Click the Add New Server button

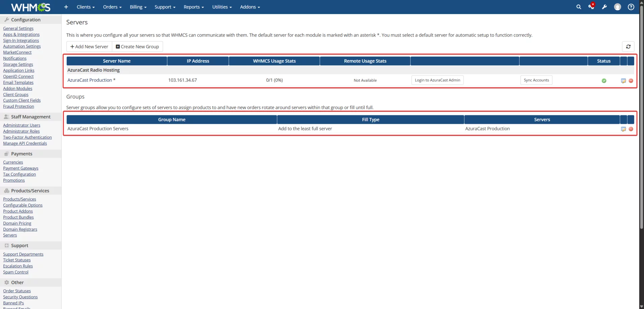(x=89, y=46)
